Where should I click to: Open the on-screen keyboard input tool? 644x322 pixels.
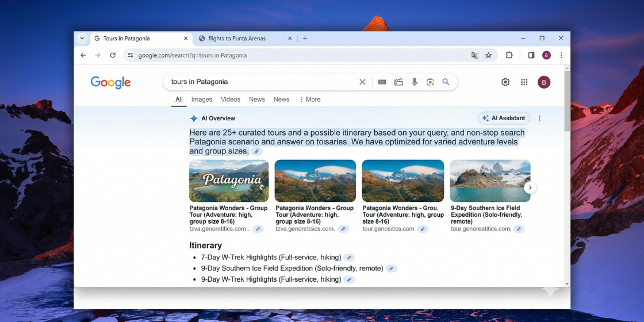coord(382,82)
